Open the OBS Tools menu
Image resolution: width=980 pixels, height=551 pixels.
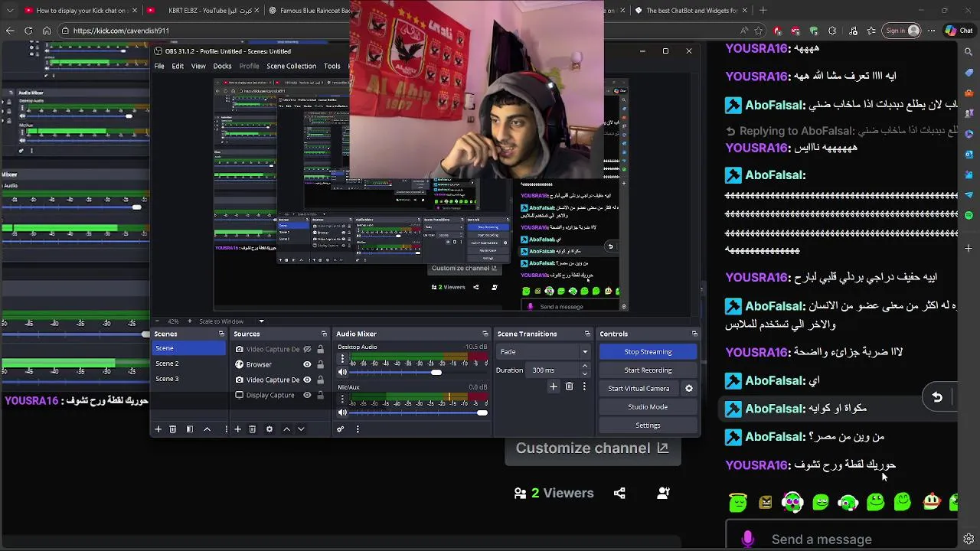pos(332,67)
